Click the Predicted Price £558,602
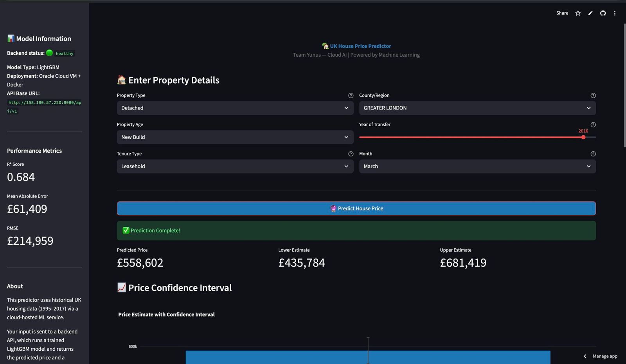The width and height of the screenshot is (626, 364). point(140,263)
